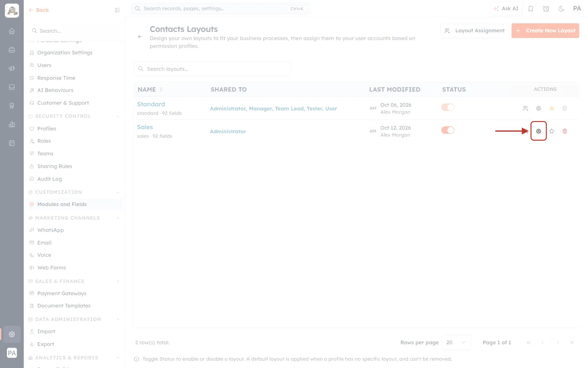Open Response Time in sidebar

(x=56, y=78)
